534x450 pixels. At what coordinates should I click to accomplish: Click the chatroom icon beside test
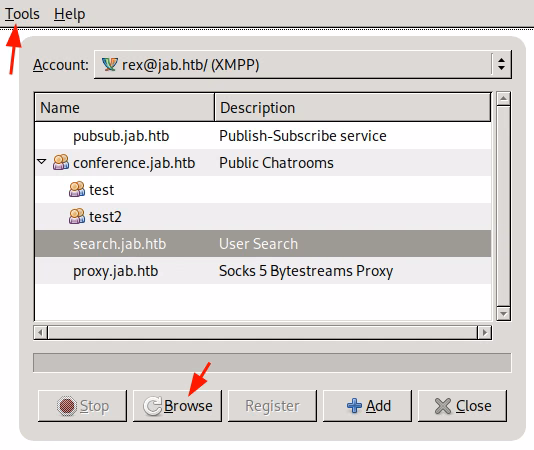coord(77,189)
